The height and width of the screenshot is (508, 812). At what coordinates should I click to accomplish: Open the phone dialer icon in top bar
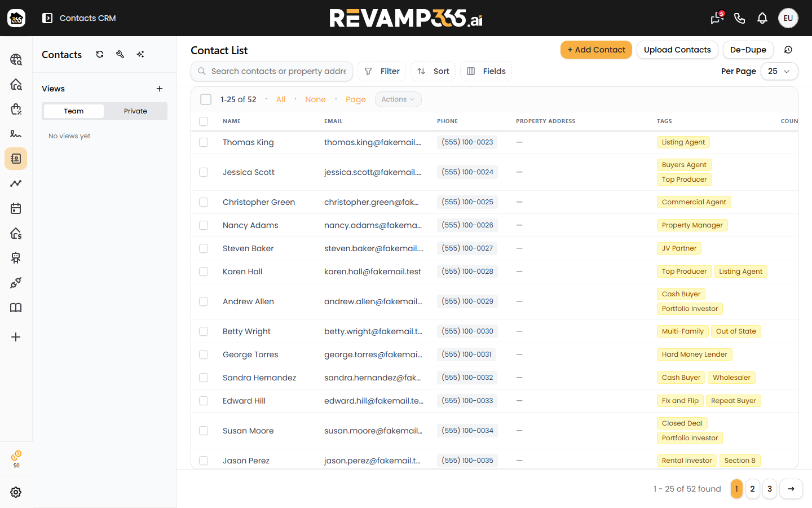[x=740, y=18]
